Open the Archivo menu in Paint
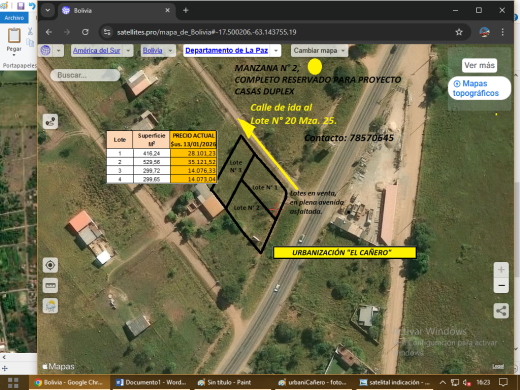This screenshot has height=390, width=520. pos(14,18)
